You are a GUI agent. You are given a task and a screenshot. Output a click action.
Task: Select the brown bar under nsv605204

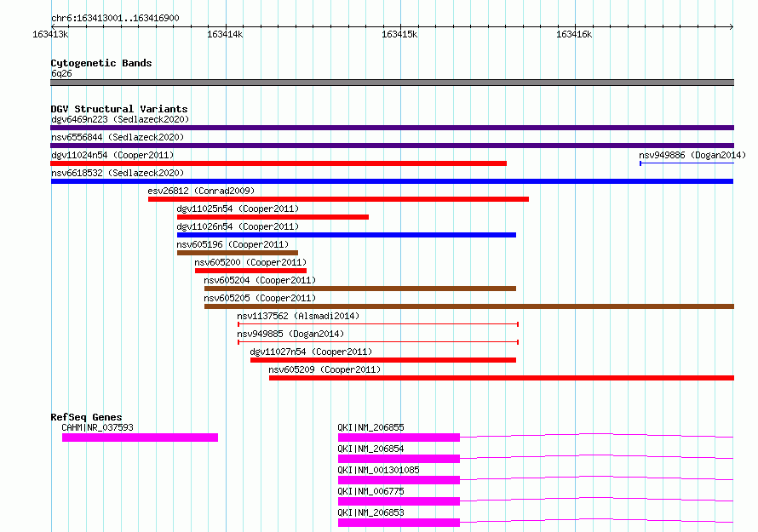pos(360,289)
